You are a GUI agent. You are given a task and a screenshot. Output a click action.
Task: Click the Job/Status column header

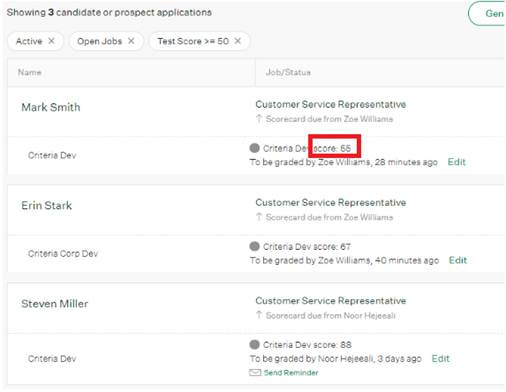[x=288, y=72]
